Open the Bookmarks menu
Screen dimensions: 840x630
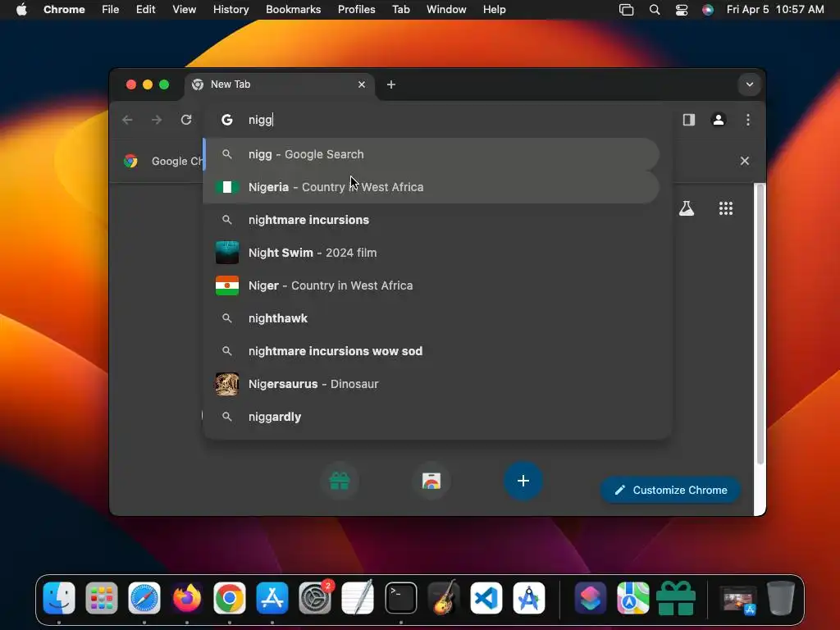tap(293, 10)
